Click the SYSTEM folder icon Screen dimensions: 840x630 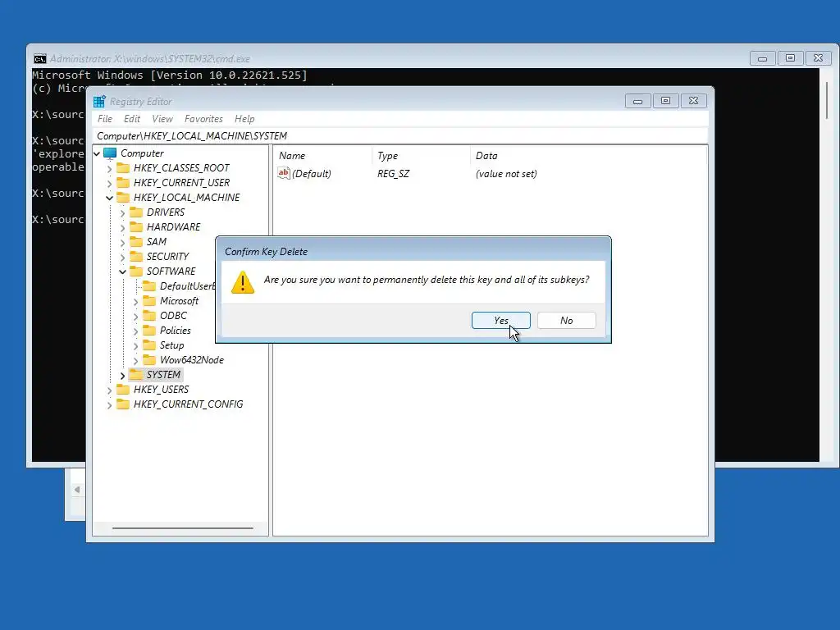point(136,374)
